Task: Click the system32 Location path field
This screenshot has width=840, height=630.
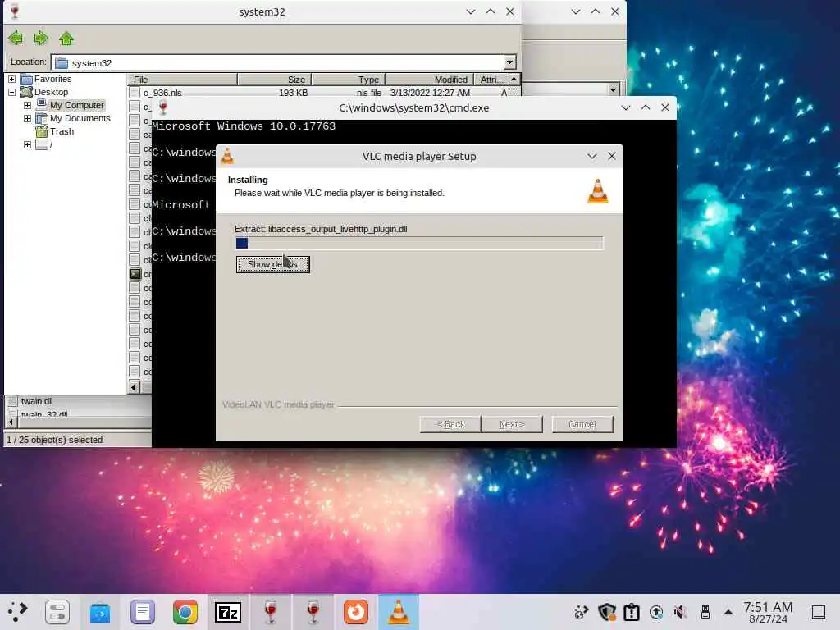Action: pos(279,62)
